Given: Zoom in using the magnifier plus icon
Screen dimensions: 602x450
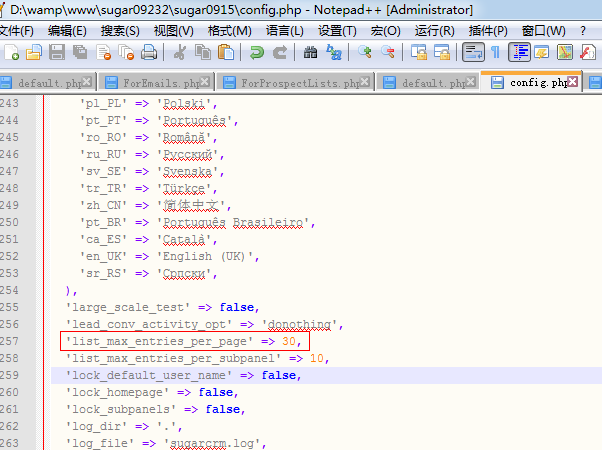Looking at the screenshot, I should pyautogui.click(x=364, y=52).
